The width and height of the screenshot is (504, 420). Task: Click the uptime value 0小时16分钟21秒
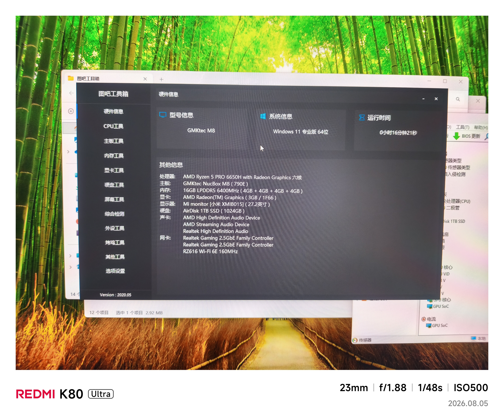tap(398, 133)
